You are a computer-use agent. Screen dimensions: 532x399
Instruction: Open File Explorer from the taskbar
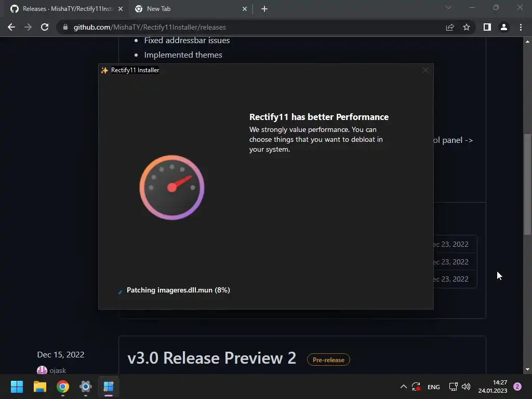pyautogui.click(x=39, y=387)
